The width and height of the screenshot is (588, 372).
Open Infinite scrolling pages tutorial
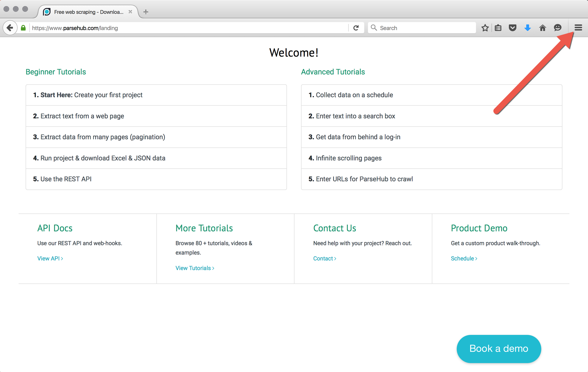click(x=431, y=158)
